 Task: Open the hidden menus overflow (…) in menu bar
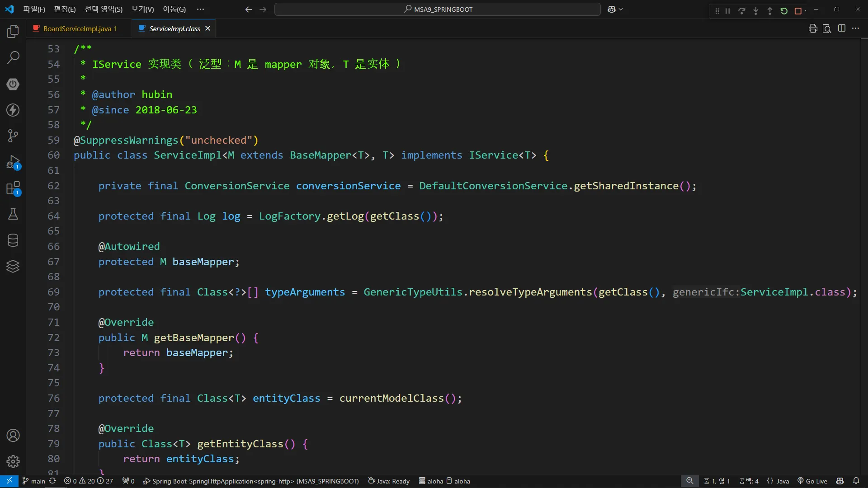pyautogui.click(x=201, y=9)
